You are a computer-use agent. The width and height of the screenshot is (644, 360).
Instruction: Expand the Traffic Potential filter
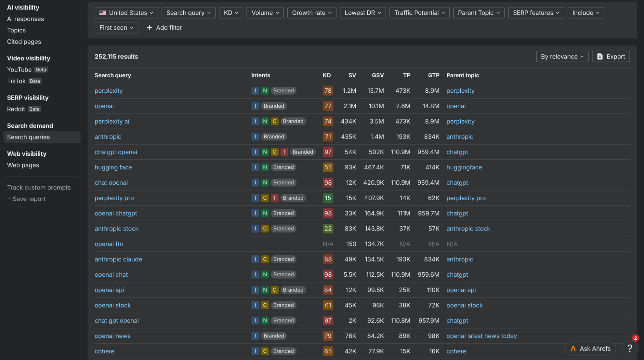pos(419,13)
